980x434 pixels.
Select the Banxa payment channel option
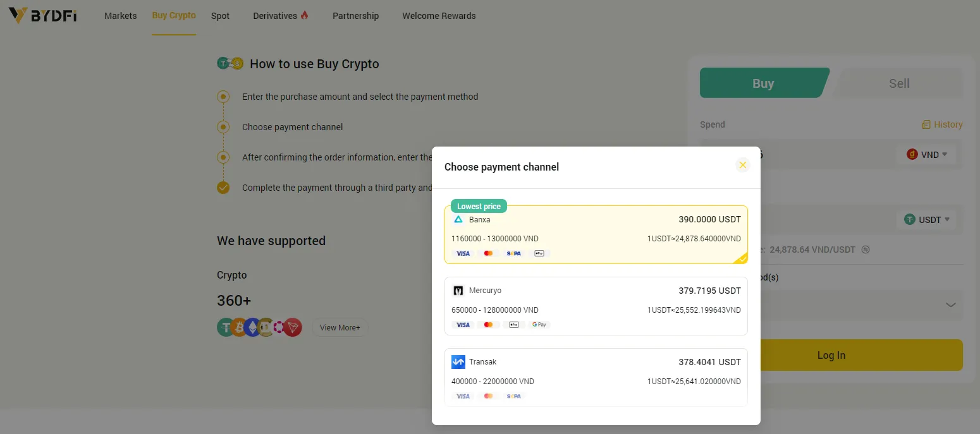click(x=596, y=234)
